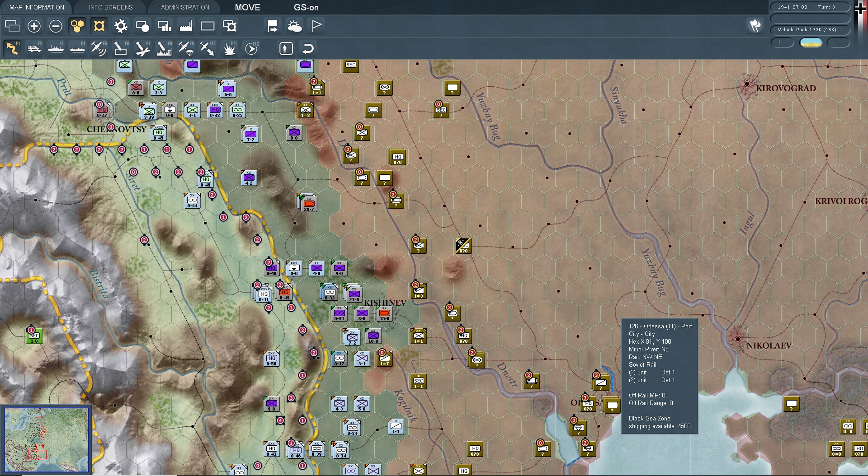
Task: Click the undo move arrow icon
Action: (308, 48)
